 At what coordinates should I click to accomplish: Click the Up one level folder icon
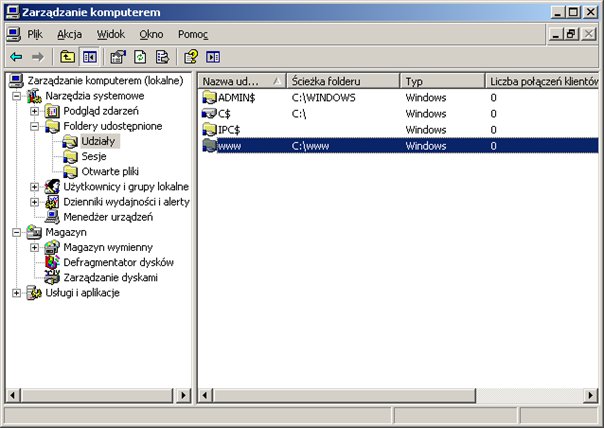(67, 57)
